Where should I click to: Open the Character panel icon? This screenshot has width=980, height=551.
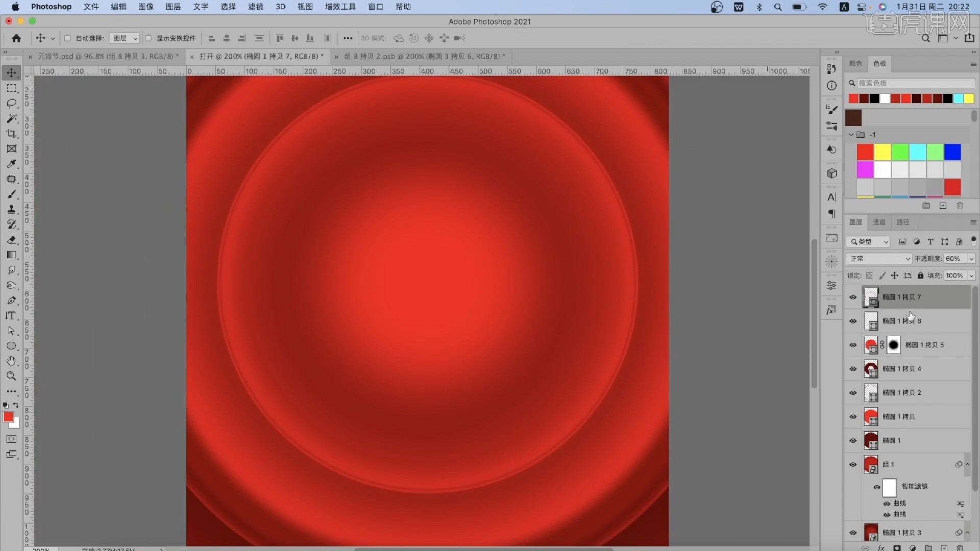831,197
